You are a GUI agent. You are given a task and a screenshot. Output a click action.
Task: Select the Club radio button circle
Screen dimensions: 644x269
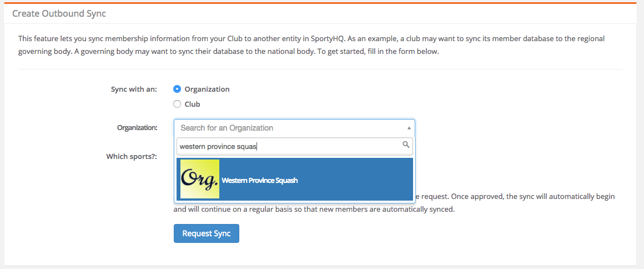coord(177,104)
